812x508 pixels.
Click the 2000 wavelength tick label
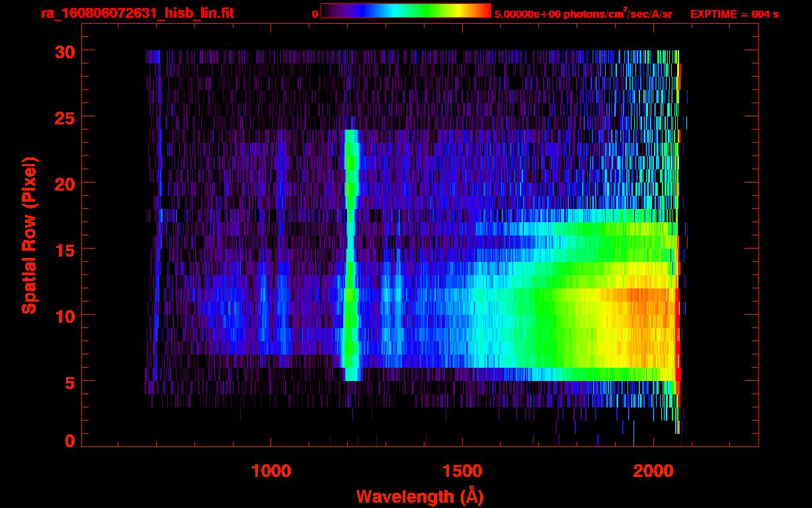point(653,471)
